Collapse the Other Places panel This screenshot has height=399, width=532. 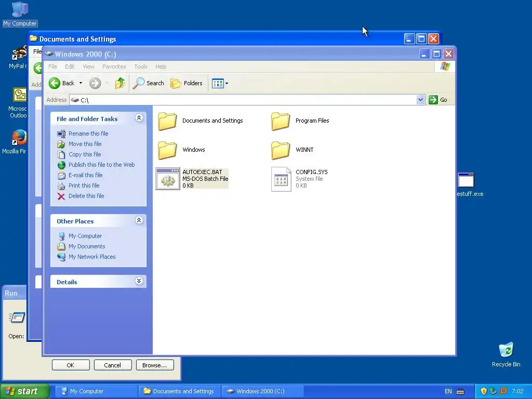click(139, 220)
